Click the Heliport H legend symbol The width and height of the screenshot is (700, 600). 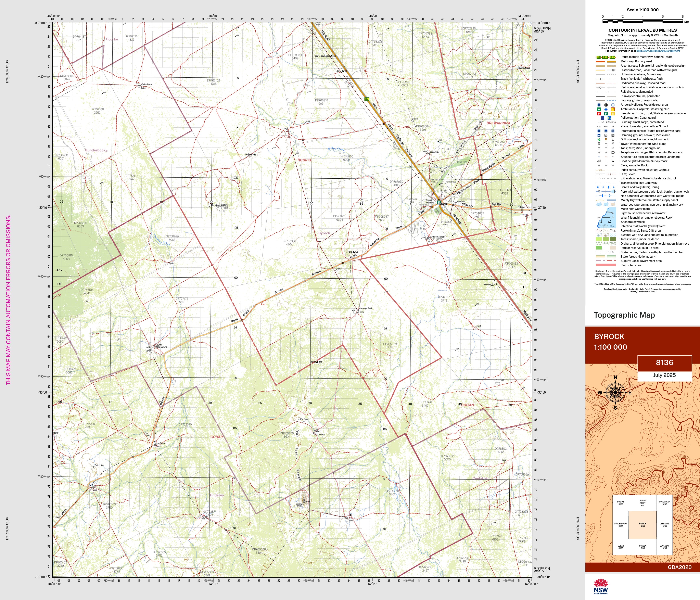[x=606, y=105]
